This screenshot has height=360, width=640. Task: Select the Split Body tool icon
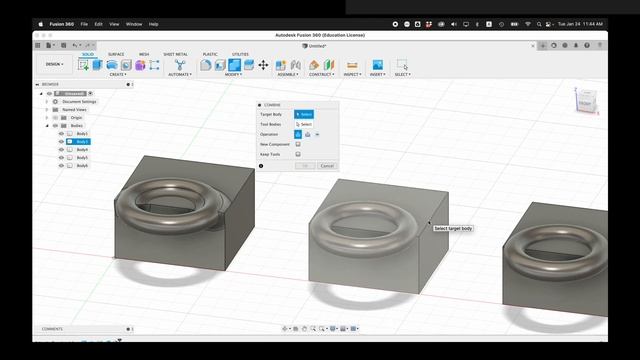click(249, 64)
